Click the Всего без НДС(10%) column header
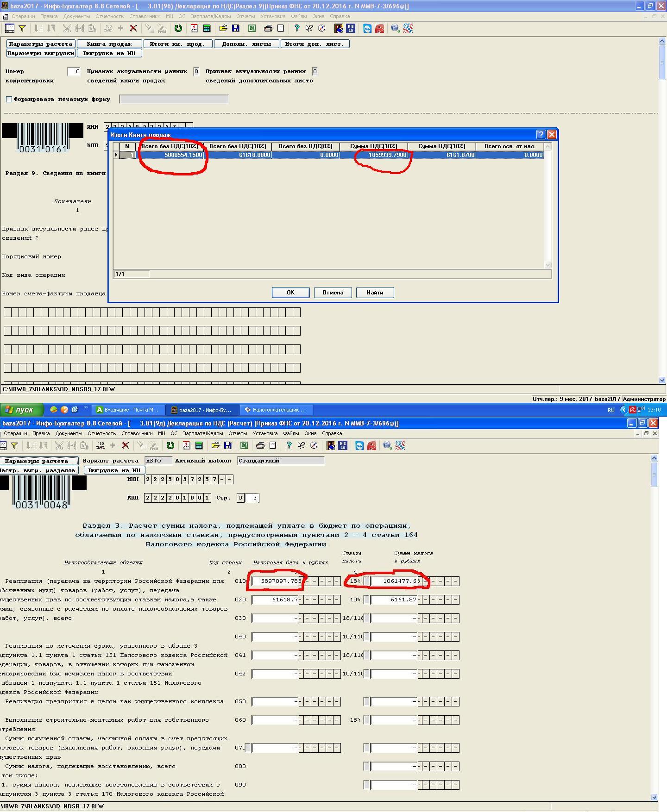 [x=238, y=146]
